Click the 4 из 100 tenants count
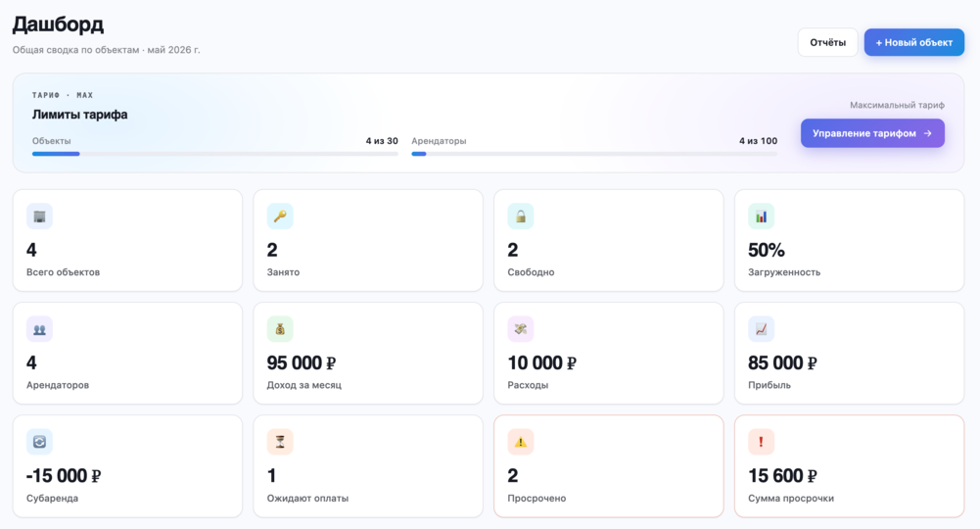980x529 pixels. 758,141
